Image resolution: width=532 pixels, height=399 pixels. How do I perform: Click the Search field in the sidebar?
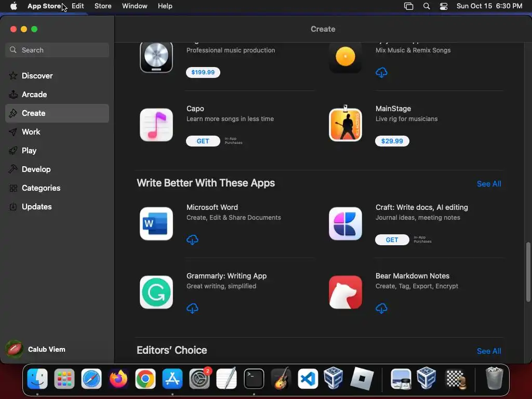[x=57, y=50]
